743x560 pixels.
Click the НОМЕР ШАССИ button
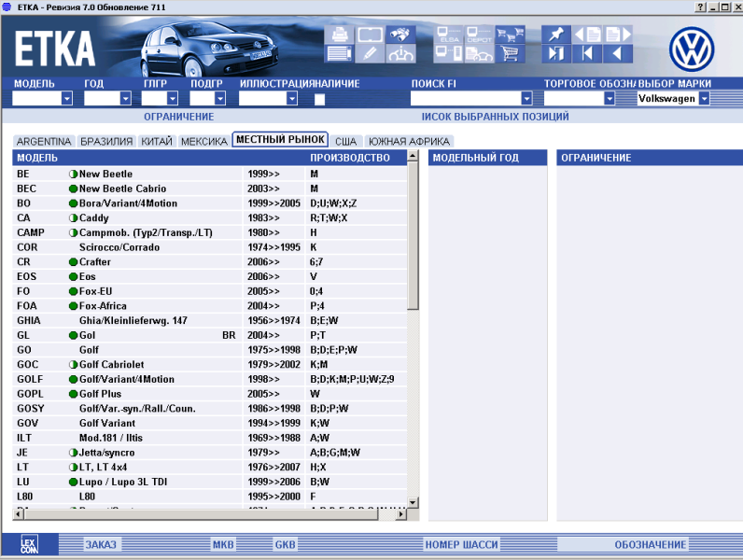[461, 544]
